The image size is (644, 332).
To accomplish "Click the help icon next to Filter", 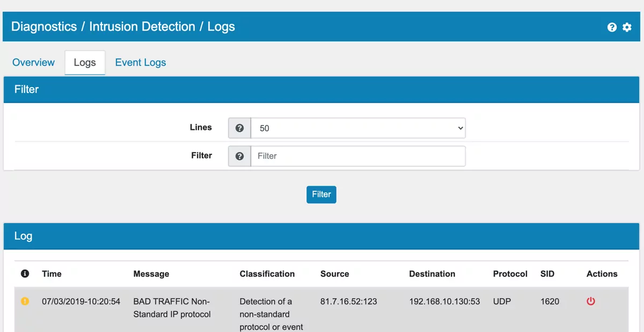I will pyautogui.click(x=239, y=156).
